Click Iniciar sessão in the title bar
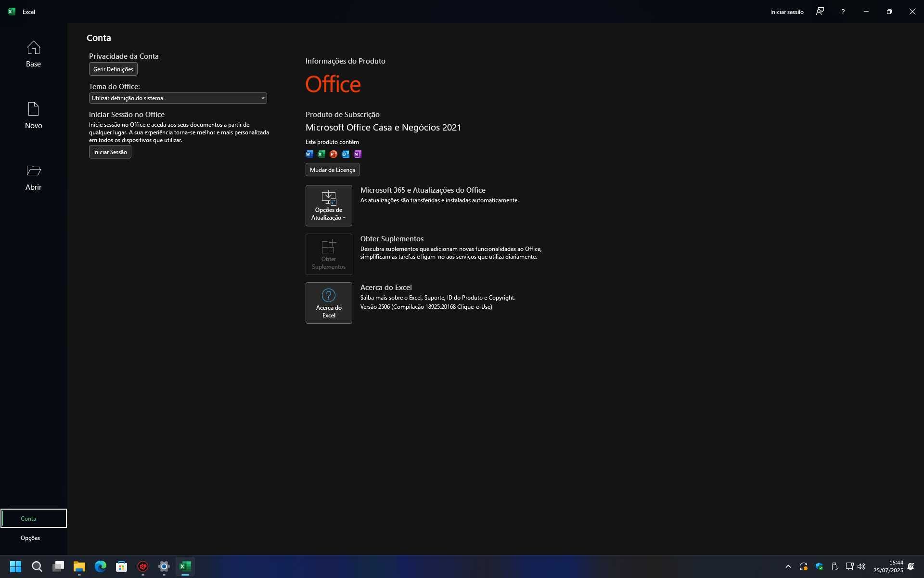 click(x=787, y=12)
